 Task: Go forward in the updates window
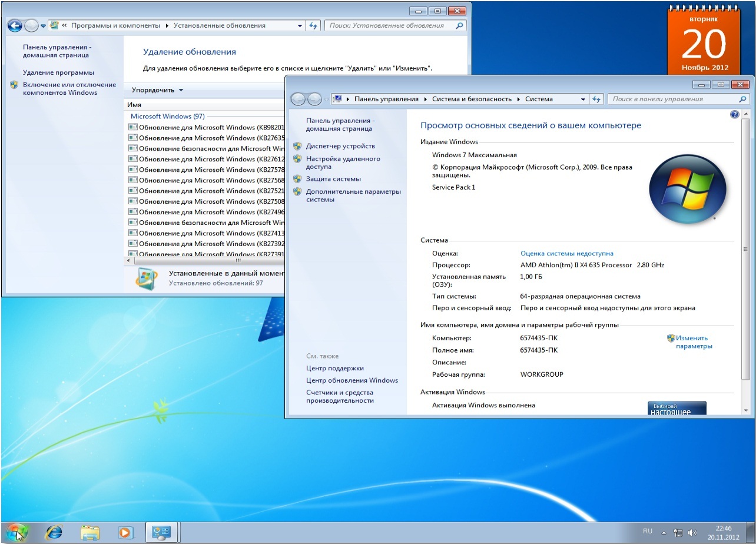pyautogui.click(x=31, y=25)
